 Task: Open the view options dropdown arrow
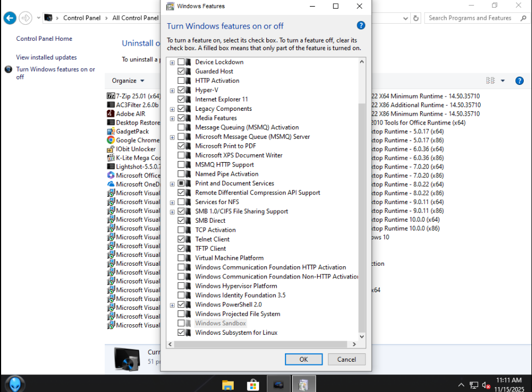point(503,81)
